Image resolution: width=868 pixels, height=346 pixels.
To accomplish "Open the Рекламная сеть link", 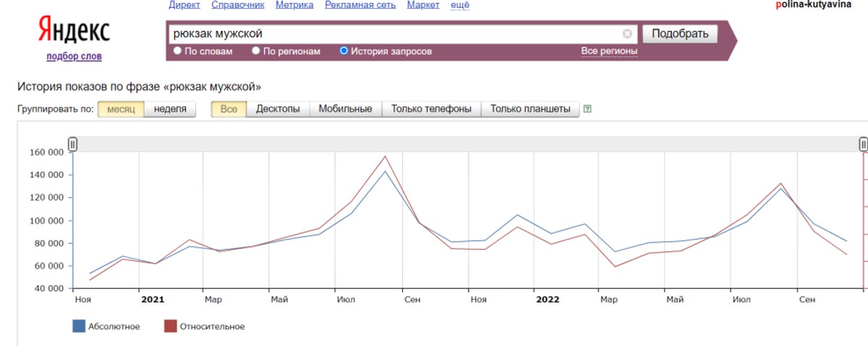I will tap(360, 5).
